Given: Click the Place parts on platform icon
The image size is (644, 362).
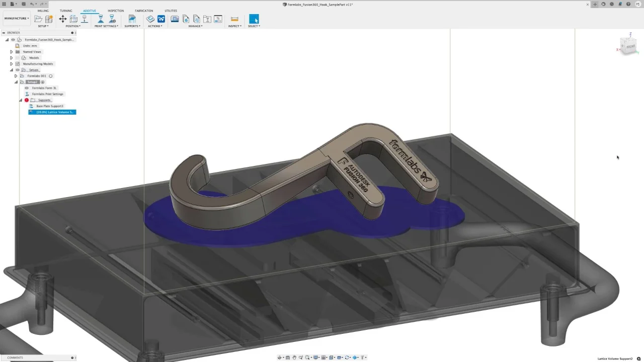Looking at the screenshot, I should [85, 19].
